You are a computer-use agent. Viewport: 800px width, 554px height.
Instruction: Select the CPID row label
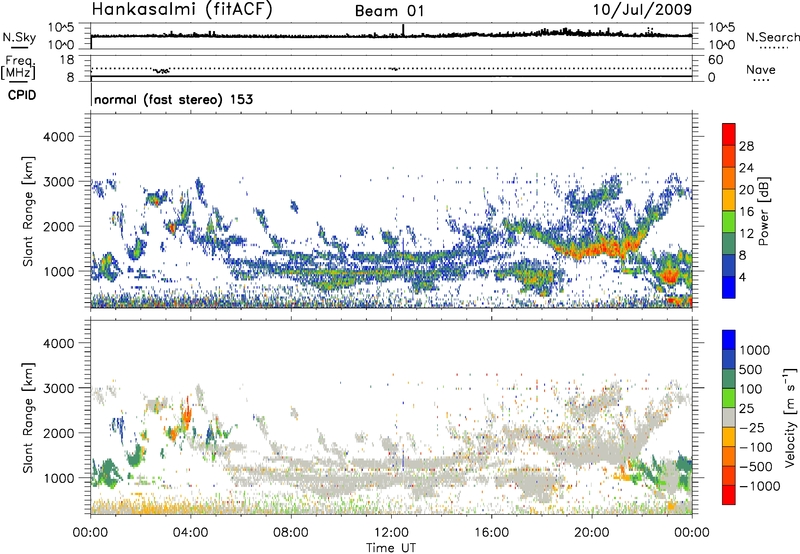21,95
